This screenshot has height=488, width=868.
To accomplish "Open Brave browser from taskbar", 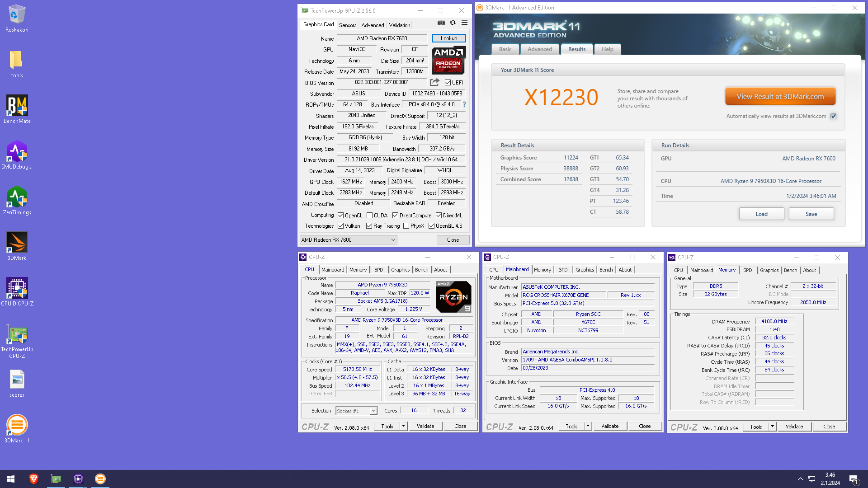I will [34, 479].
